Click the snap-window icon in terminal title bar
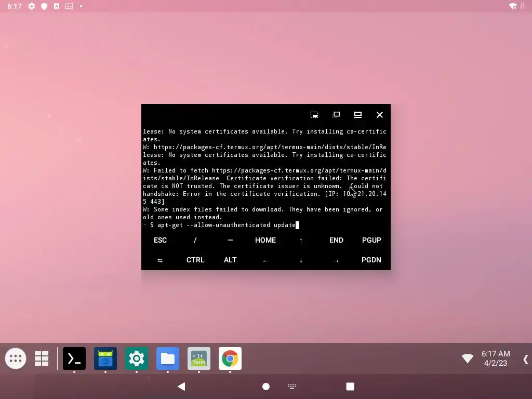Viewport: 532px width, 399px height. click(314, 115)
